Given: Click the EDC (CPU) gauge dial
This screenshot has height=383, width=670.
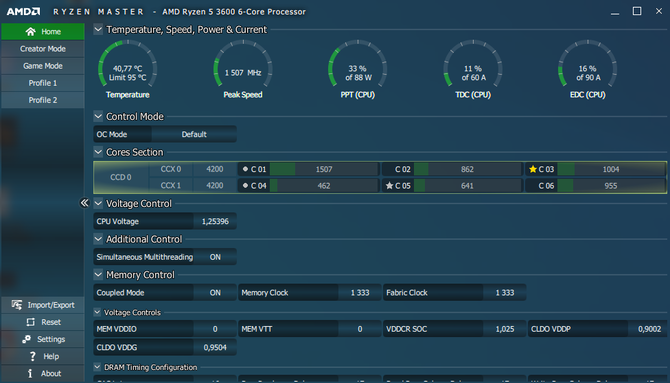Looking at the screenshot, I should point(588,64).
